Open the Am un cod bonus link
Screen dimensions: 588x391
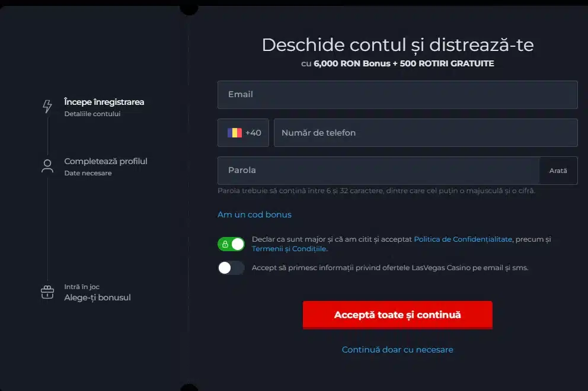254,214
